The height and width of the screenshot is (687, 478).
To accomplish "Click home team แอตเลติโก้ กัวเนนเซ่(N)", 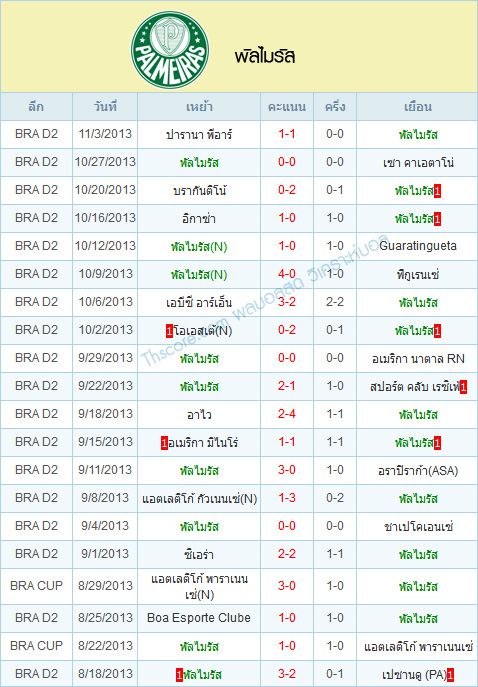I will [x=199, y=499].
